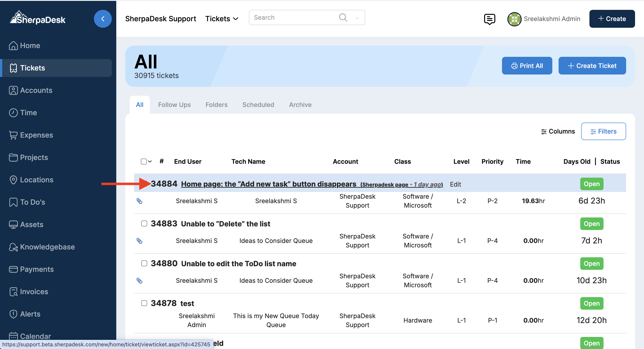Open Locations from the sidebar
This screenshot has width=644, height=349.
(36, 180)
